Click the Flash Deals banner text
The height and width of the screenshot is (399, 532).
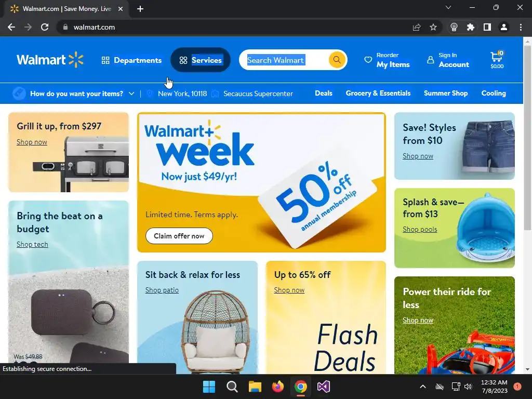click(x=345, y=348)
